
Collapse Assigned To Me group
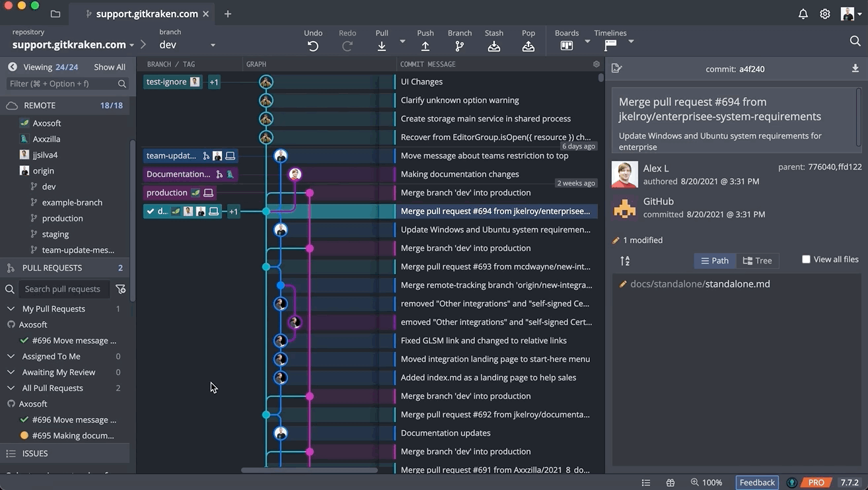point(11,356)
